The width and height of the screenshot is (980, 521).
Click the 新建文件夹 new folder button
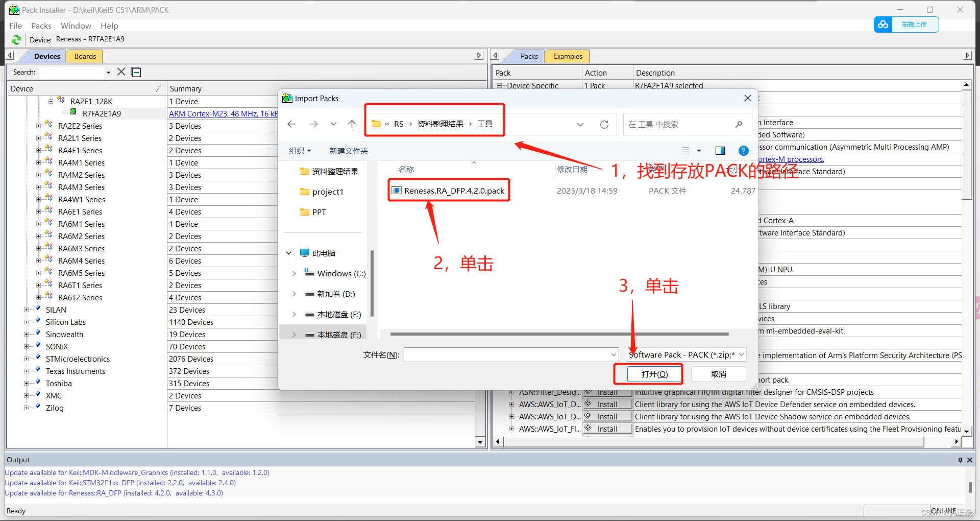point(349,151)
